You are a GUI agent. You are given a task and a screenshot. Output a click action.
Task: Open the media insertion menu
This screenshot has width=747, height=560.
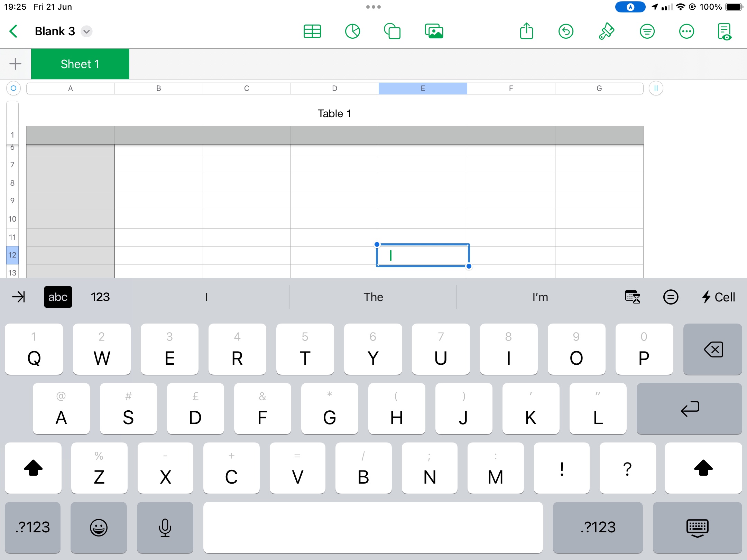pos(434,31)
